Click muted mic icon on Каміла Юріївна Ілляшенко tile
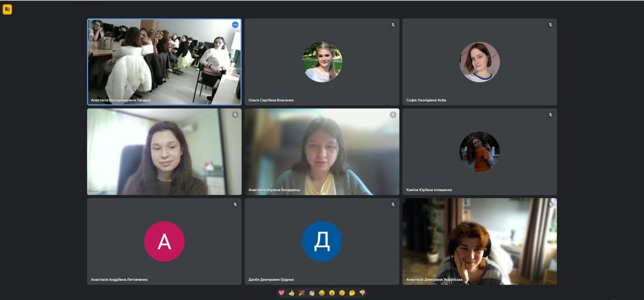The width and height of the screenshot is (644, 300). [x=550, y=115]
